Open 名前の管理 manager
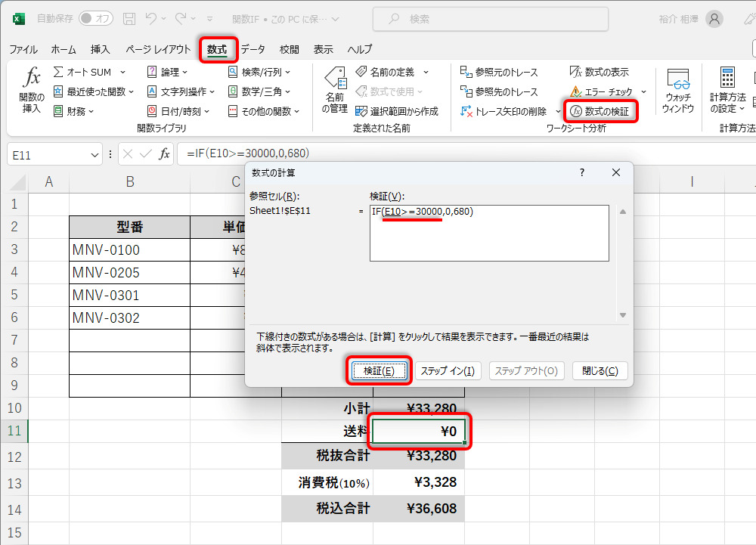The image size is (756, 545). point(335,90)
